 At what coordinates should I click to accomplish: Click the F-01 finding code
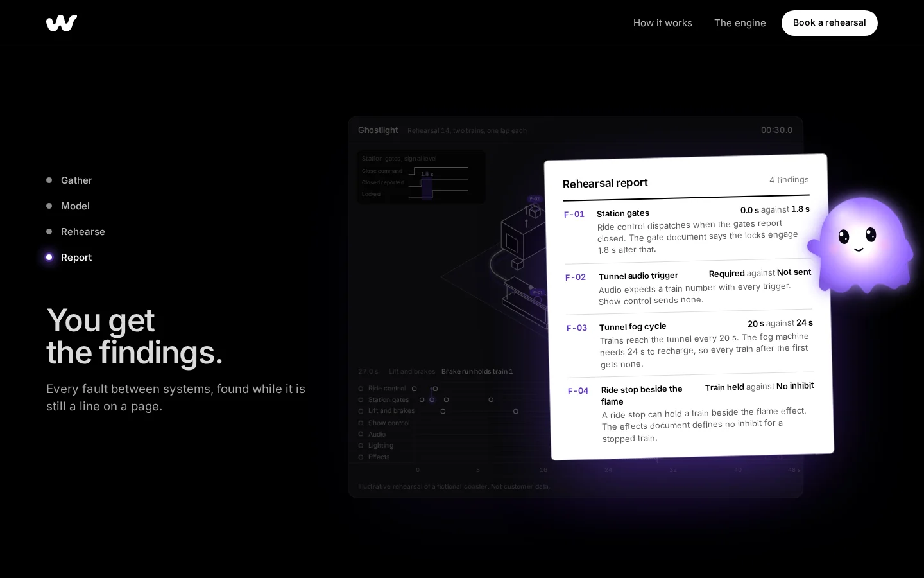click(574, 215)
